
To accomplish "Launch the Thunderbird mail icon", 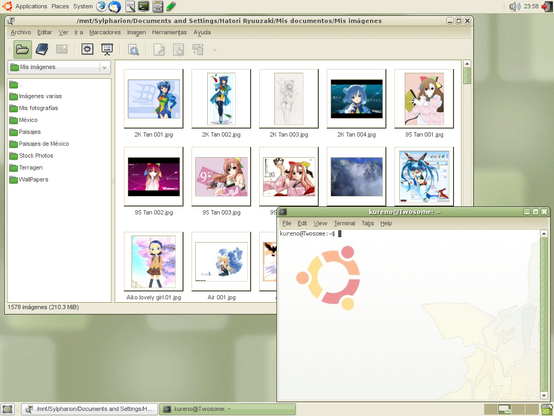I will (114, 6).
